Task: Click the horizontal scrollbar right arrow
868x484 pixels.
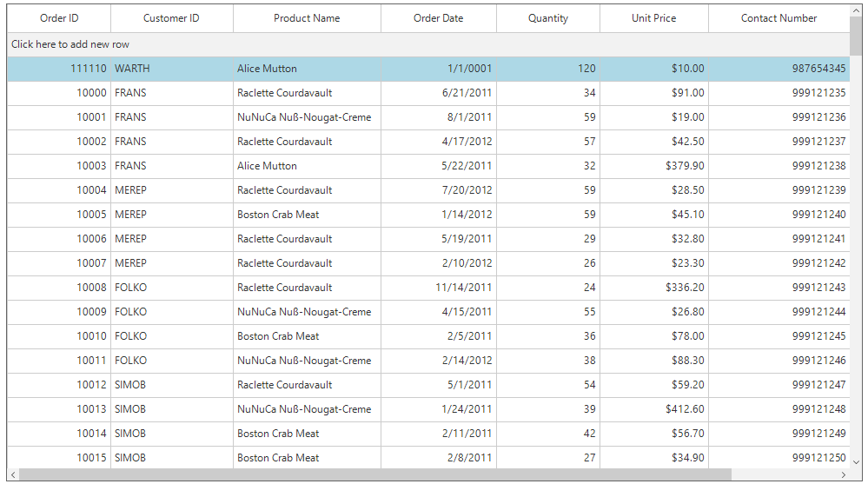Action: point(844,474)
